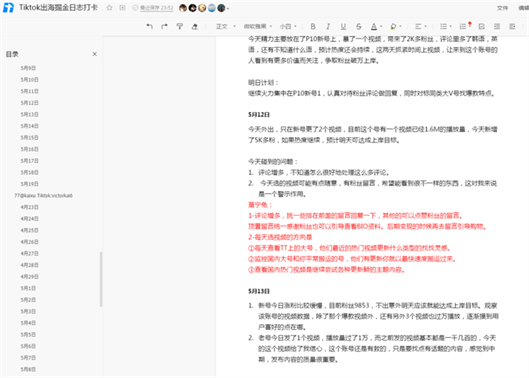Open the 微软雅黑 font family dropdown
Viewport: 529px width, 378px height.
click(x=258, y=26)
